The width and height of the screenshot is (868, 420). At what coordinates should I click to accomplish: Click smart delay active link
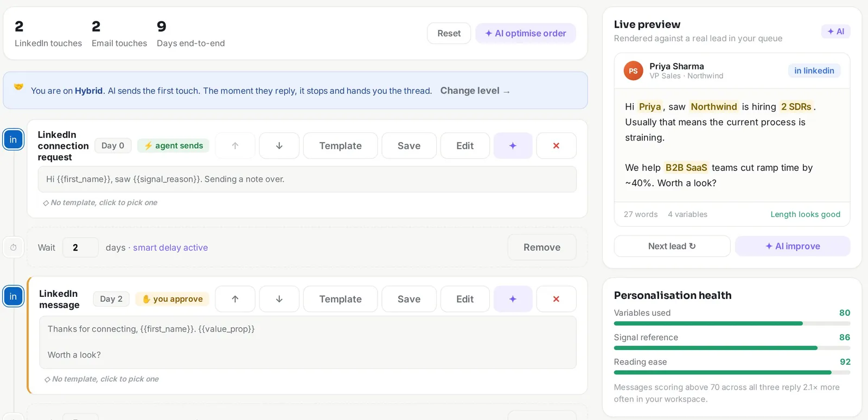[170, 247]
